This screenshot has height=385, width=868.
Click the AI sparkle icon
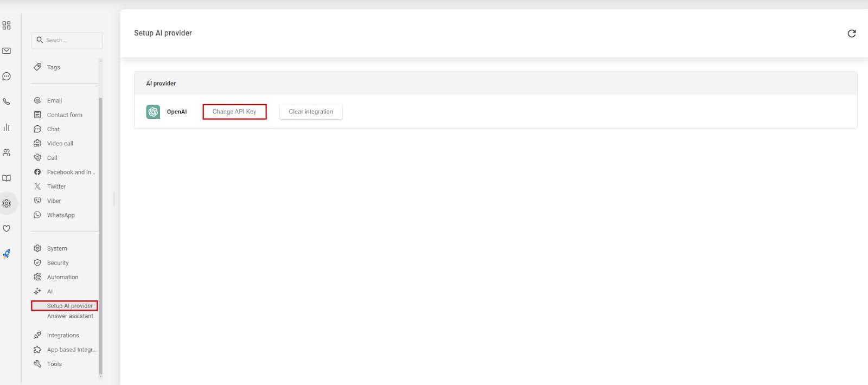click(x=37, y=292)
